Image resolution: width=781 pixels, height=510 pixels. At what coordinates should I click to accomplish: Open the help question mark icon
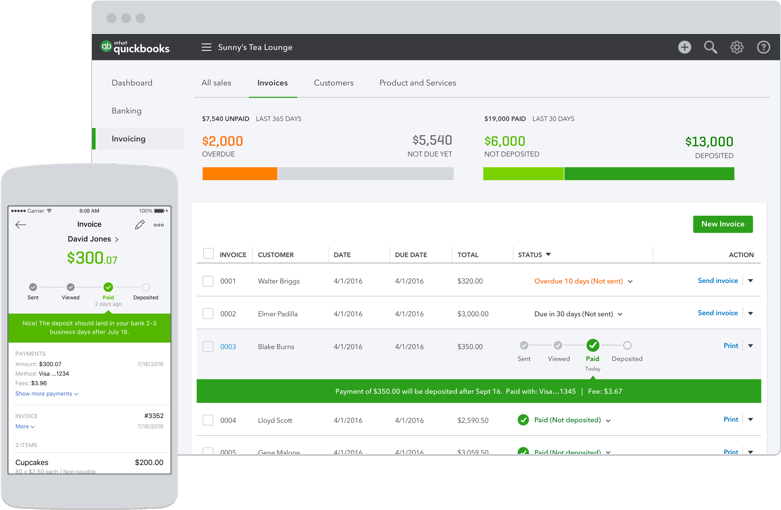(763, 47)
